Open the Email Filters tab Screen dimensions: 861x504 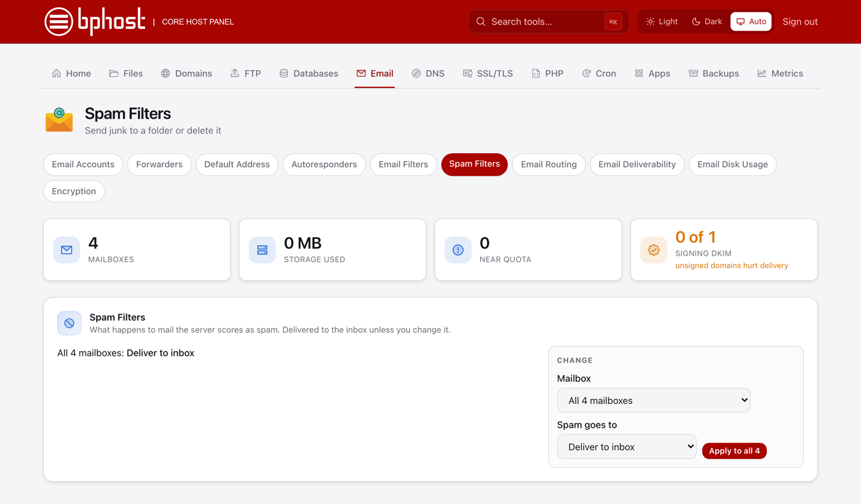(403, 164)
